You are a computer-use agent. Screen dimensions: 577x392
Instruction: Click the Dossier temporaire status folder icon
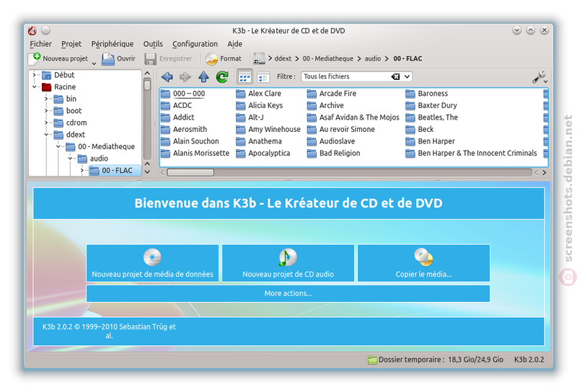[372, 360]
